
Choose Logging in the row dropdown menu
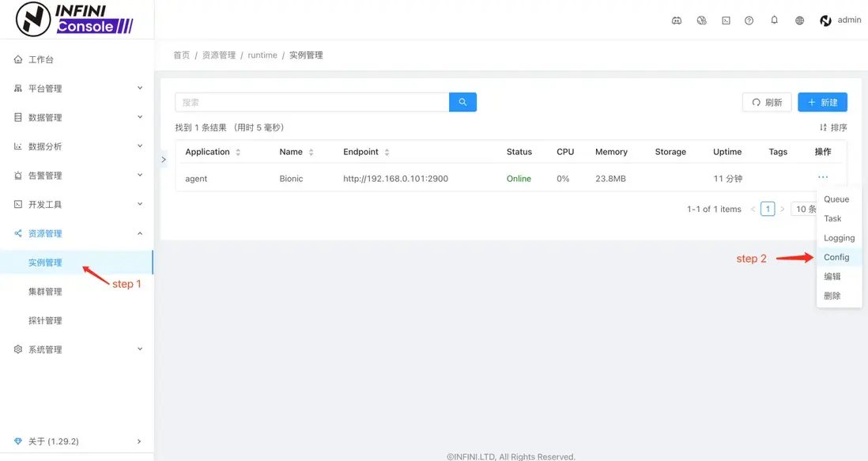coord(839,238)
